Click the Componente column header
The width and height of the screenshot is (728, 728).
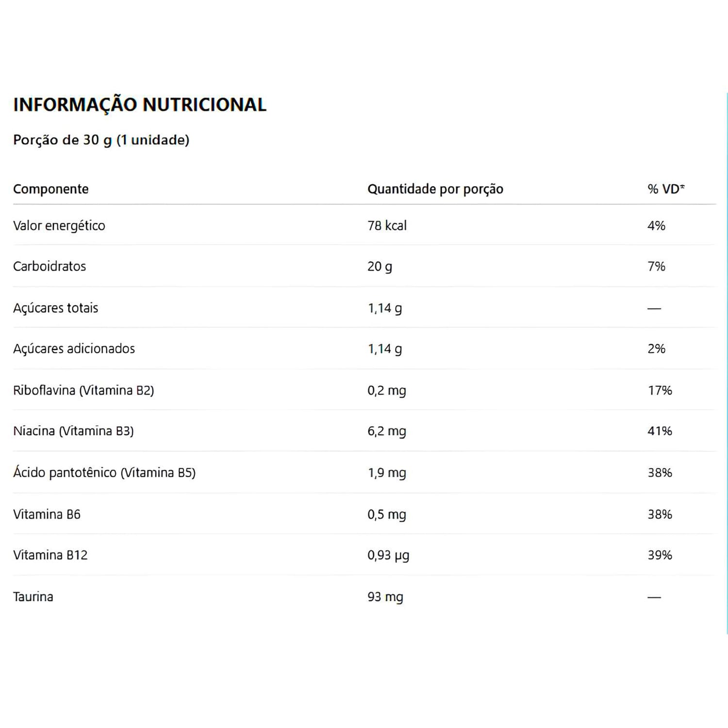click(x=51, y=189)
